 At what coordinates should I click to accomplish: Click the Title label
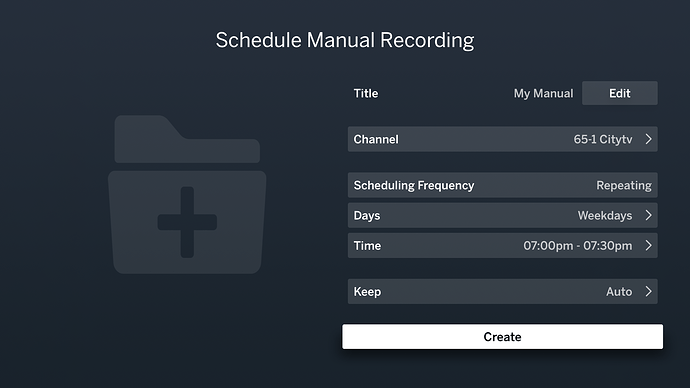[x=366, y=93]
